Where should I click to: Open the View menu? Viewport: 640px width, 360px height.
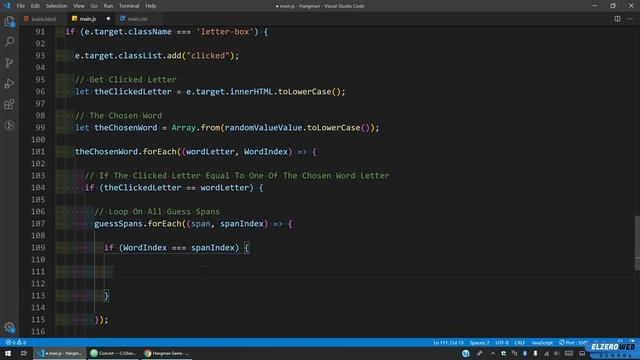[79, 6]
